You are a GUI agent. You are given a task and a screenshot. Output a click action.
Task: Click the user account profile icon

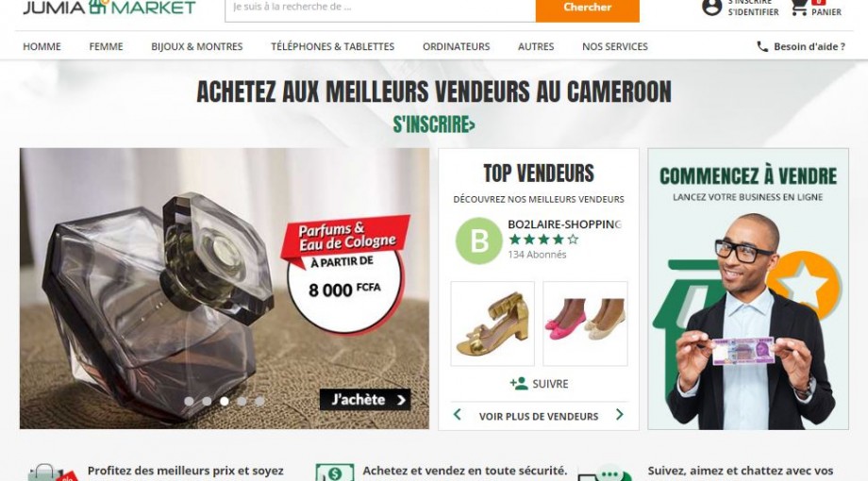pos(711,8)
